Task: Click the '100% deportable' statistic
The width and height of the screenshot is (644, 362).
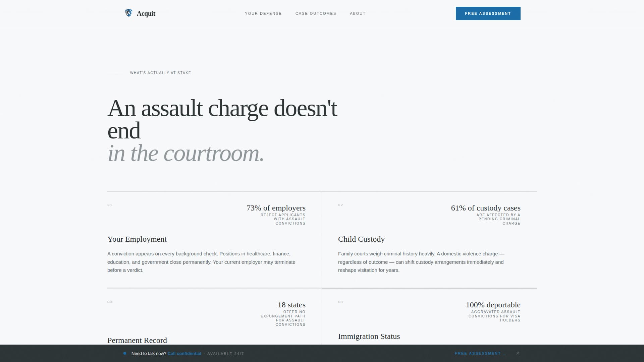Action: pos(493,305)
